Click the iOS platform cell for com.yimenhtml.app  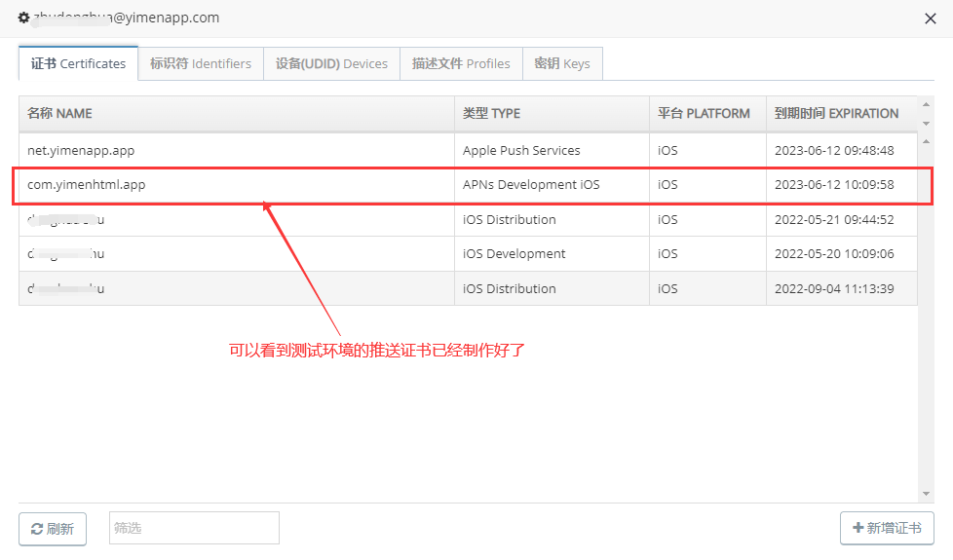click(x=707, y=185)
